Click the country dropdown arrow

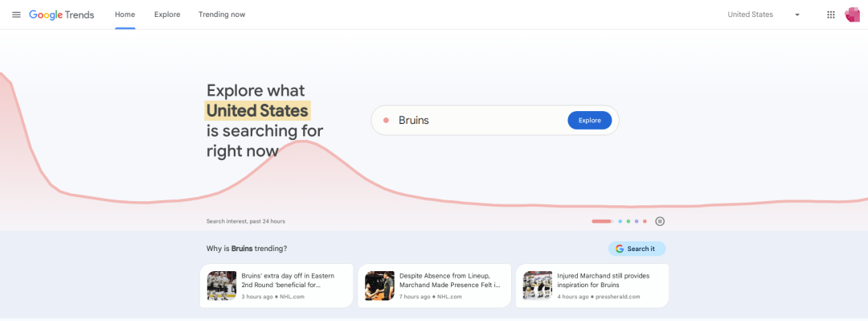(x=797, y=15)
